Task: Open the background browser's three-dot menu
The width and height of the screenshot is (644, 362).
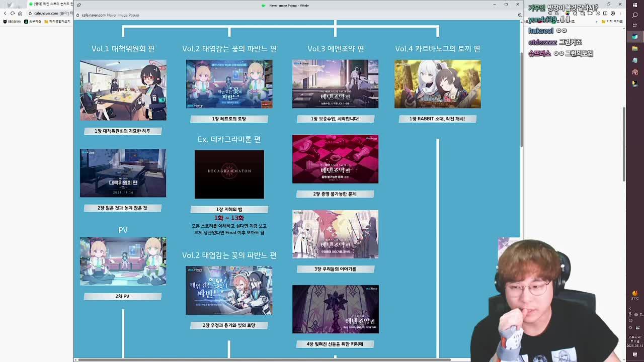Action: pyautogui.click(x=620, y=13)
